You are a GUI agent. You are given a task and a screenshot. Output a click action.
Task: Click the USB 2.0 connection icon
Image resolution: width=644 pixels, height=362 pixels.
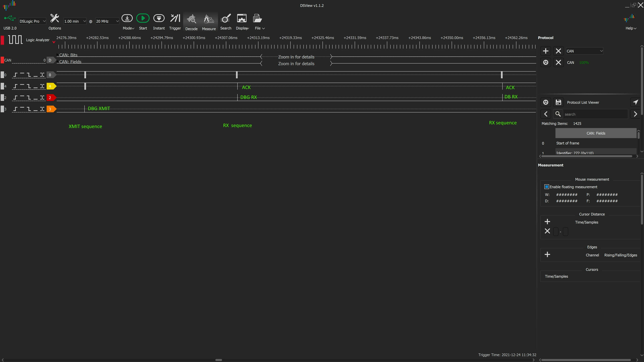[10, 18]
